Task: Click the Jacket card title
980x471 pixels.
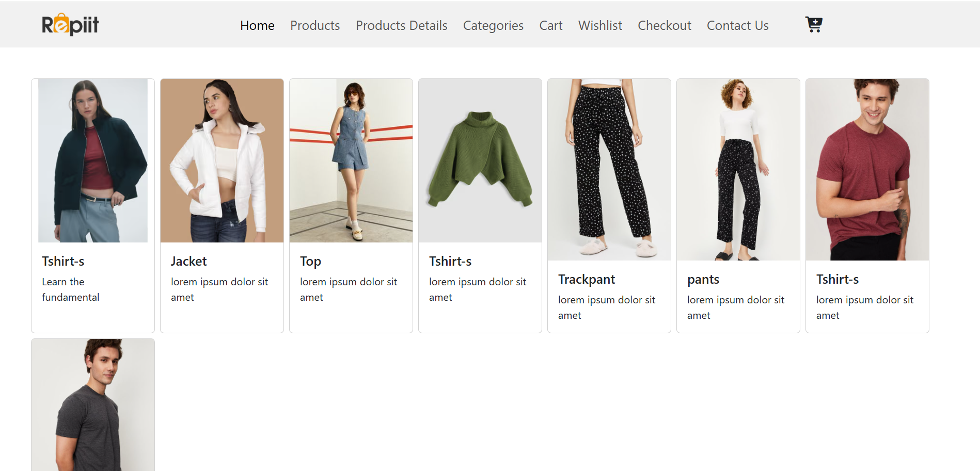Action: tap(188, 261)
